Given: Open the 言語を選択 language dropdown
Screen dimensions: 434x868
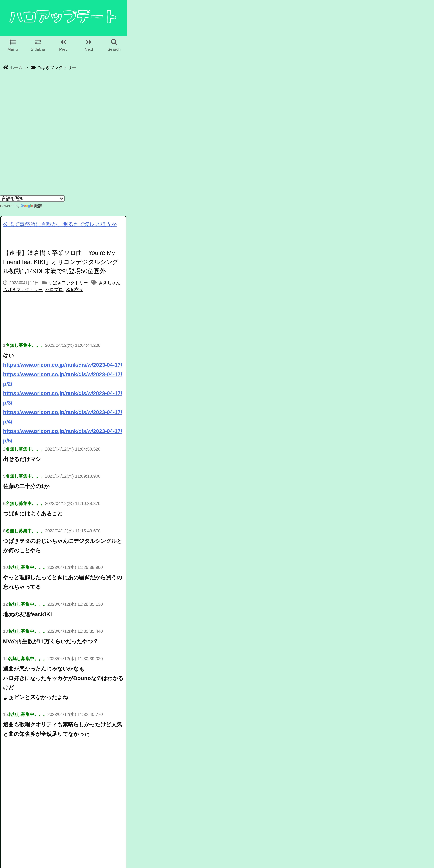Looking at the screenshot, I should [x=32, y=199].
